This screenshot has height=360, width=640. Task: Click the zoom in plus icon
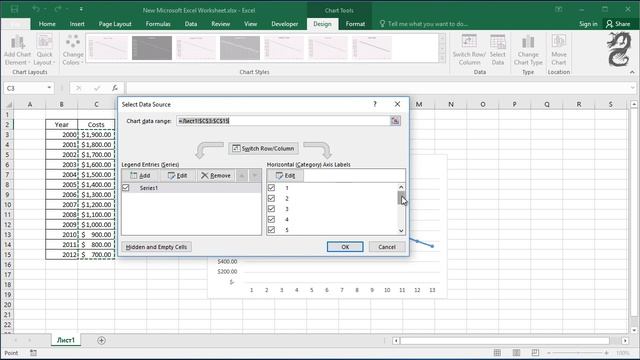coord(607,353)
